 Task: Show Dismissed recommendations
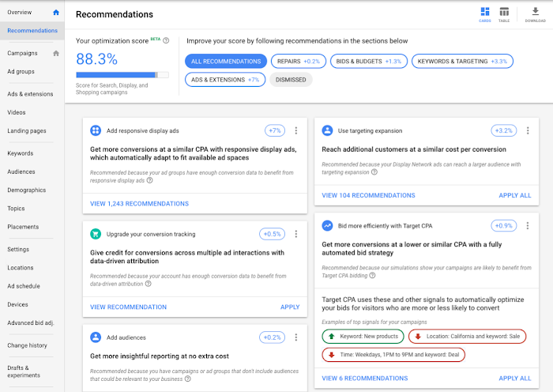click(x=291, y=80)
